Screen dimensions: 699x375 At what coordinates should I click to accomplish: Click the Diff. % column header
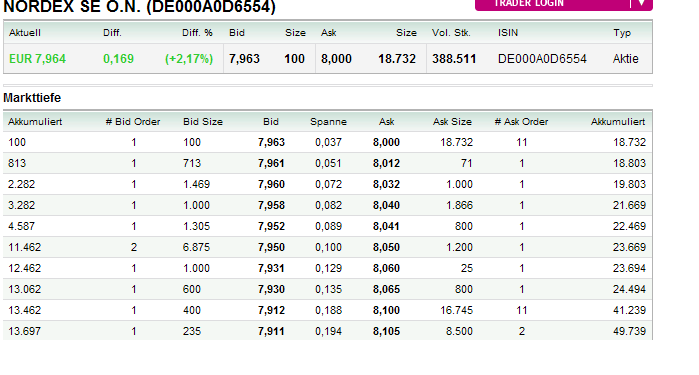click(197, 33)
